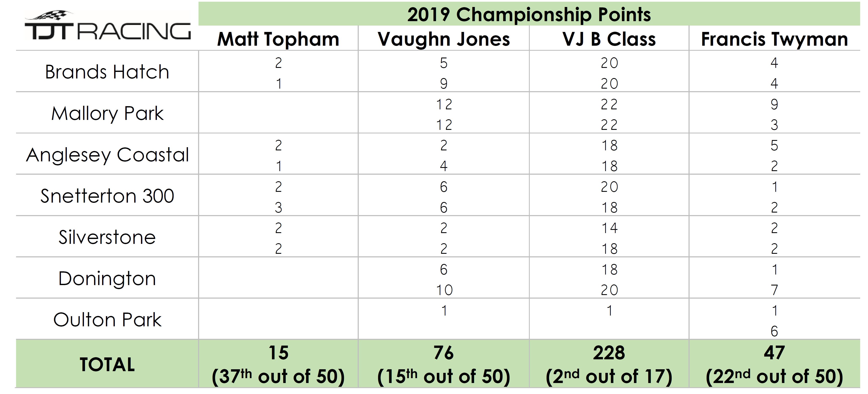
Task: Select Francis Twyman's total of 47
Action: click(x=774, y=353)
